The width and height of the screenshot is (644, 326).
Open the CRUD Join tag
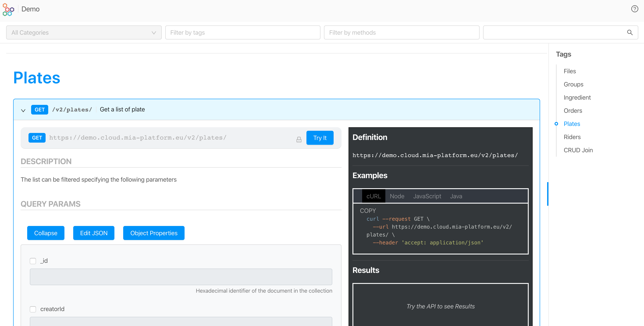point(578,150)
